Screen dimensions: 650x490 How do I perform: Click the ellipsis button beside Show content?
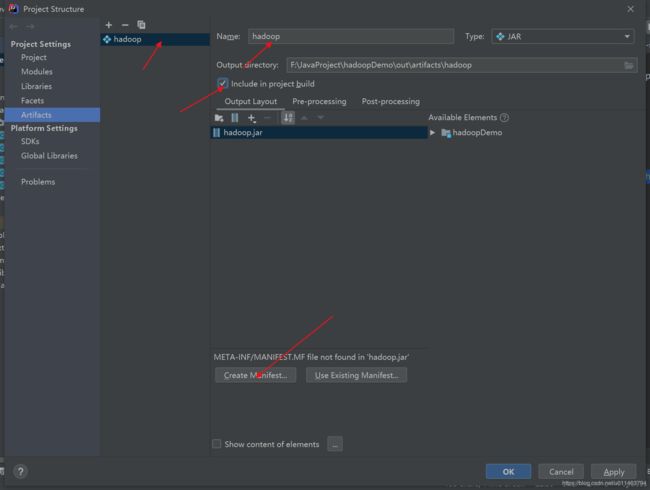[335, 444]
